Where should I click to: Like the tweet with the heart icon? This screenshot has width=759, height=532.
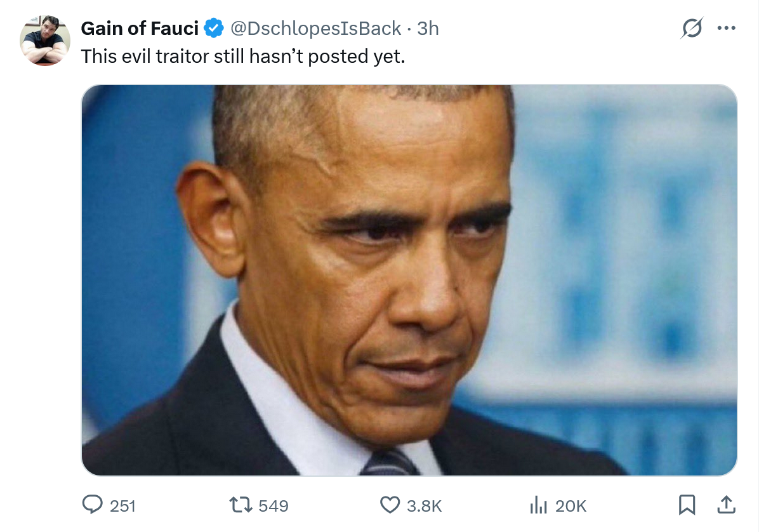point(389,505)
